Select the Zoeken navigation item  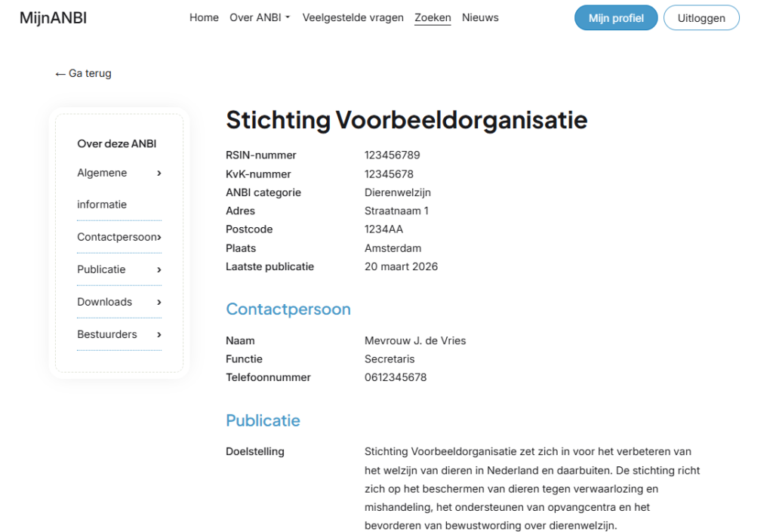click(433, 18)
